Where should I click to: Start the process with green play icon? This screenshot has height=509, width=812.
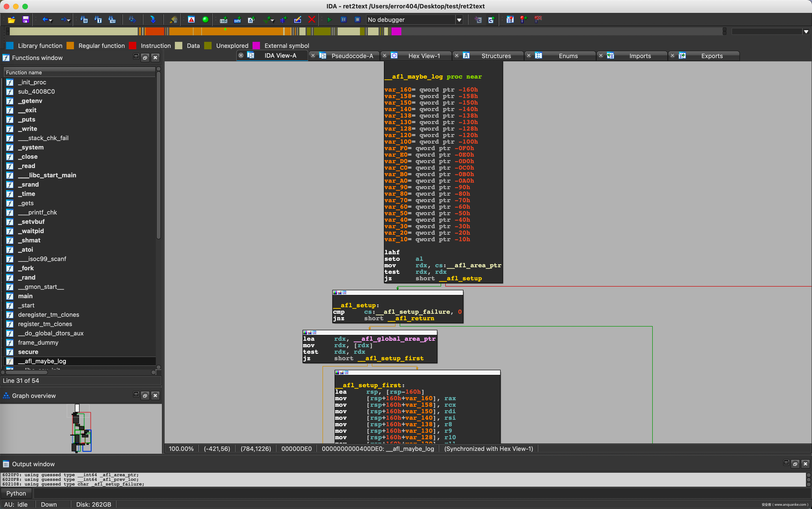coord(329,20)
